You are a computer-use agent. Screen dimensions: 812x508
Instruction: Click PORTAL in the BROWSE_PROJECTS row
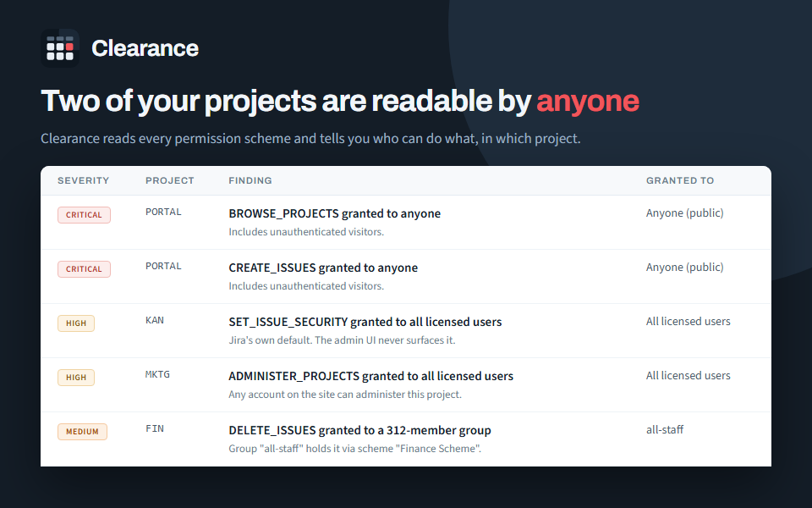pos(163,212)
